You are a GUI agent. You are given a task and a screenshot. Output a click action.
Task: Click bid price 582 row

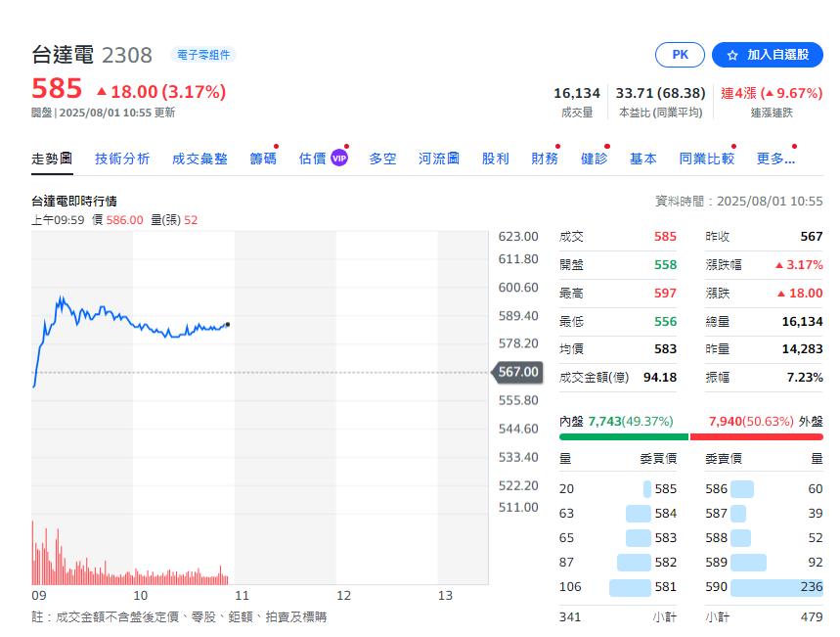[618, 563]
